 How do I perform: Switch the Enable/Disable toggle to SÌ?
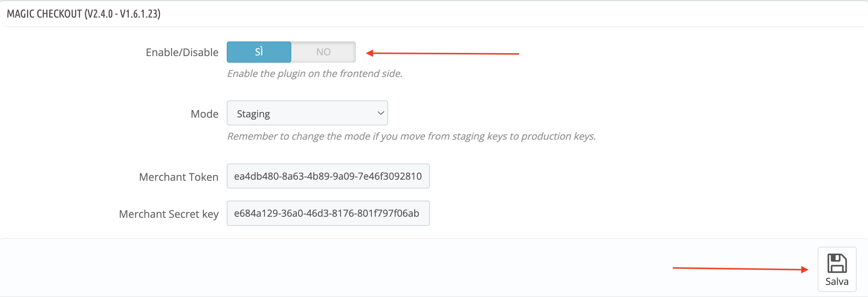coord(259,52)
